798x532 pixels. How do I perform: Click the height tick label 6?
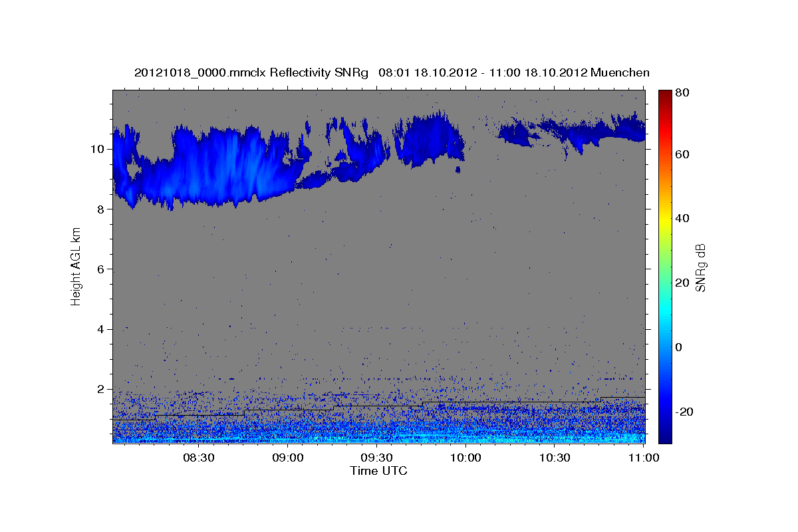(100, 269)
